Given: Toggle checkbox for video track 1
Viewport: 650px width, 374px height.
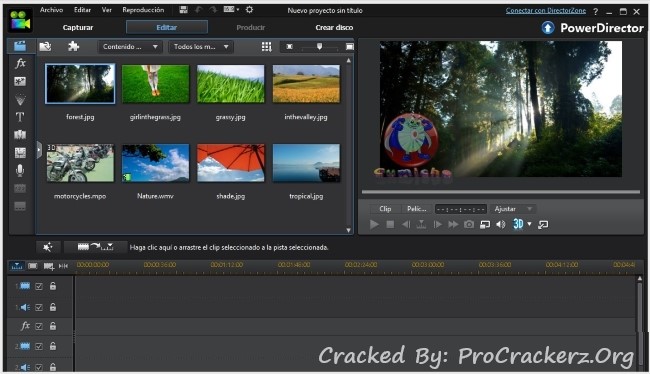Looking at the screenshot, I should pos(39,286).
